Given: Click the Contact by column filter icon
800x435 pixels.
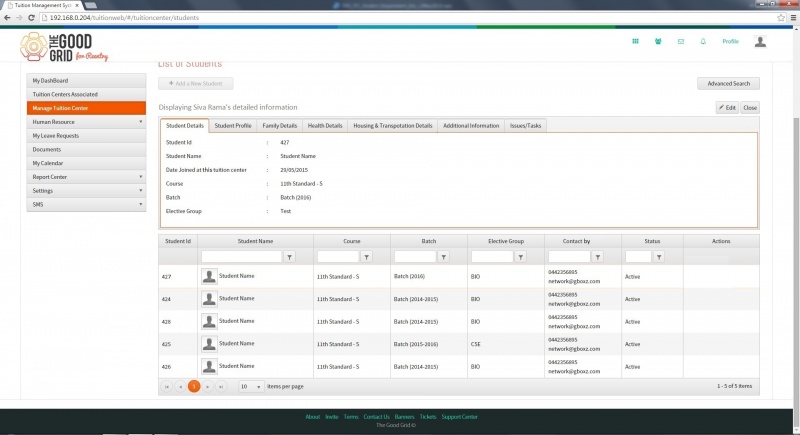Looking at the screenshot, I should [597, 257].
